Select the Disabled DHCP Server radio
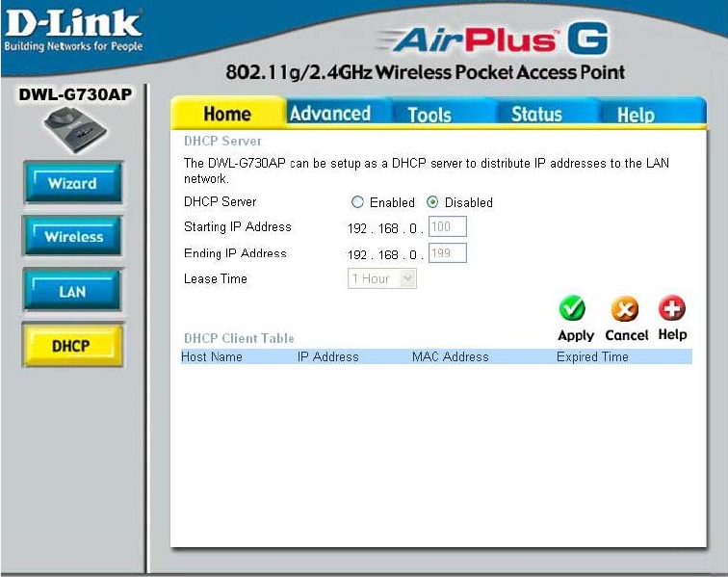Image resolution: width=728 pixels, height=577 pixels. pos(432,202)
